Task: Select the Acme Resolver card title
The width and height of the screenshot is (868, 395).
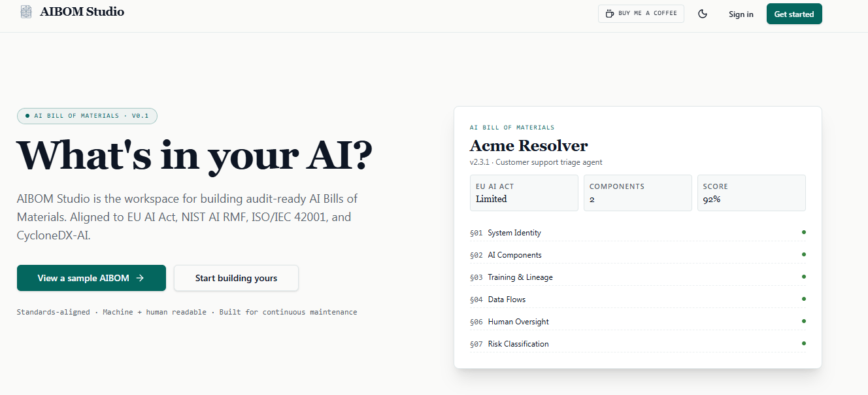Action: click(529, 145)
